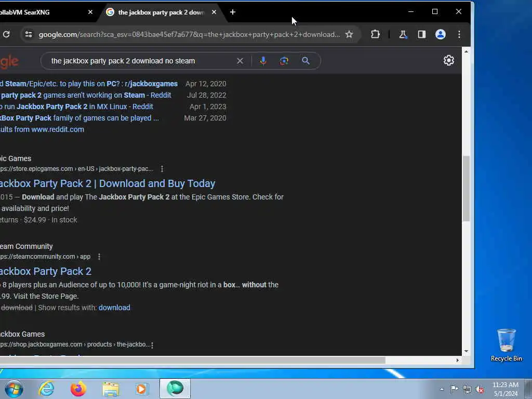Launch Internet Explorer from taskbar
This screenshot has height=399, width=532.
(x=46, y=389)
